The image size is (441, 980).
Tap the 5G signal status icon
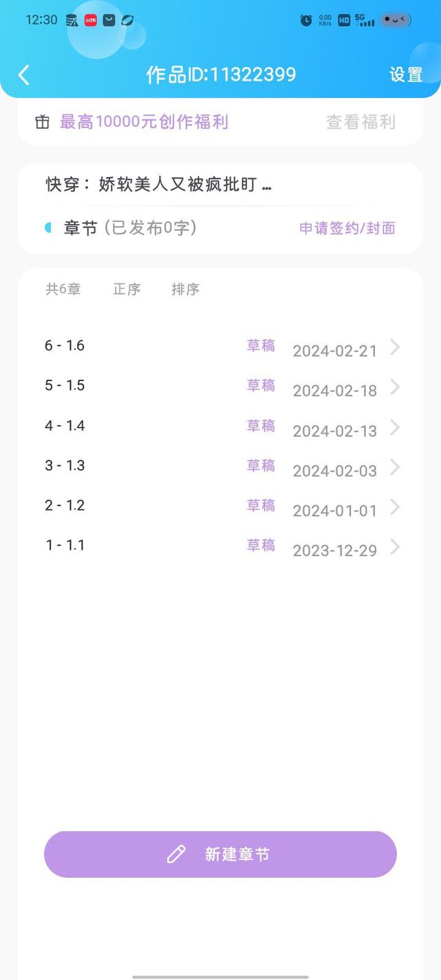(x=365, y=20)
